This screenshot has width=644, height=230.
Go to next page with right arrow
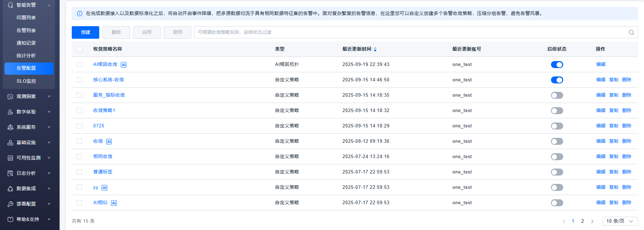pyautogui.click(x=592, y=221)
